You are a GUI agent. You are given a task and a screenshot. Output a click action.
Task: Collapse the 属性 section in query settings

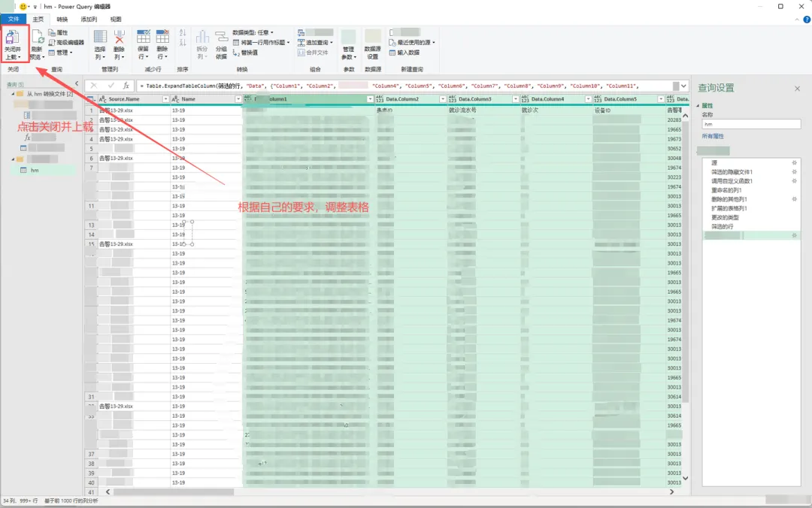(x=698, y=106)
